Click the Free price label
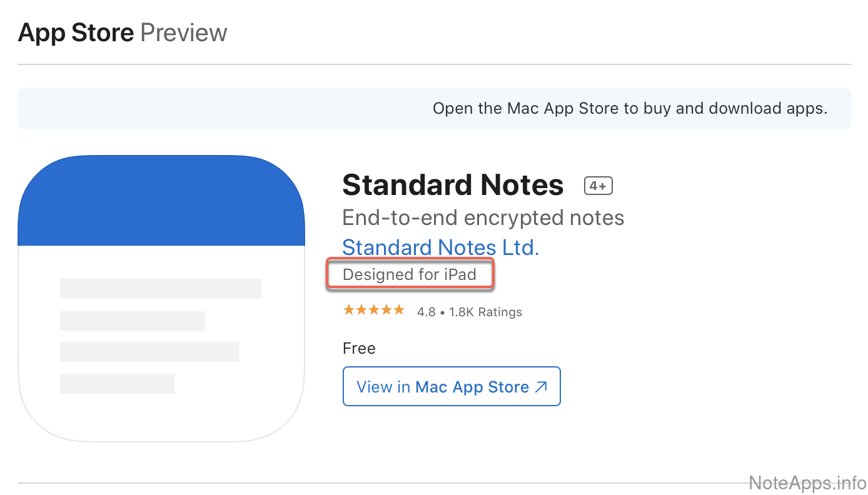 (359, 348)
